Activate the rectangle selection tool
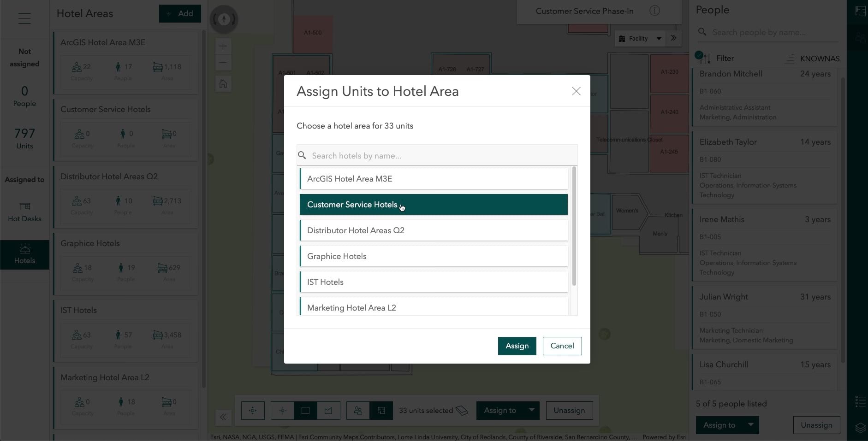868x441 pixels. click(305, 410)
